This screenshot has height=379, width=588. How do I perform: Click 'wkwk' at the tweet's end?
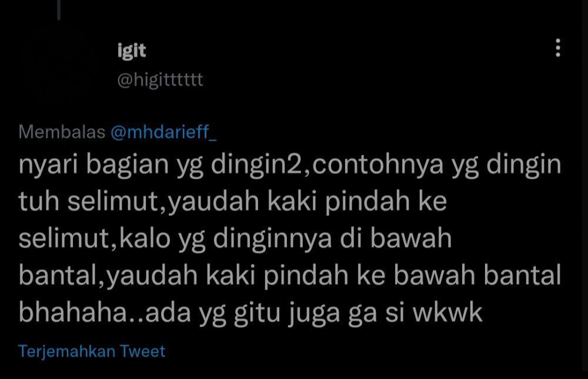point(447,312)
